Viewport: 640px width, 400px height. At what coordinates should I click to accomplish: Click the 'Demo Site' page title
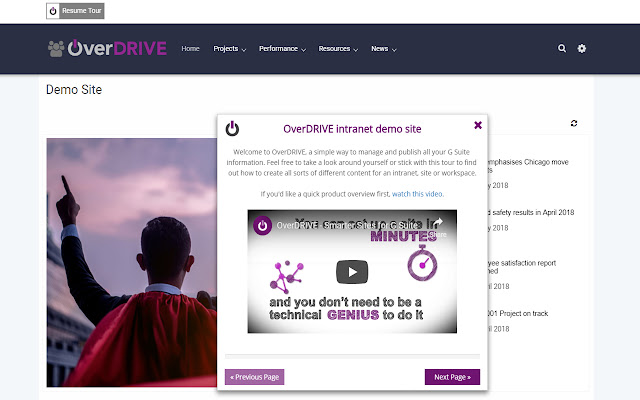pyautogui.click(x=74, y=89)
